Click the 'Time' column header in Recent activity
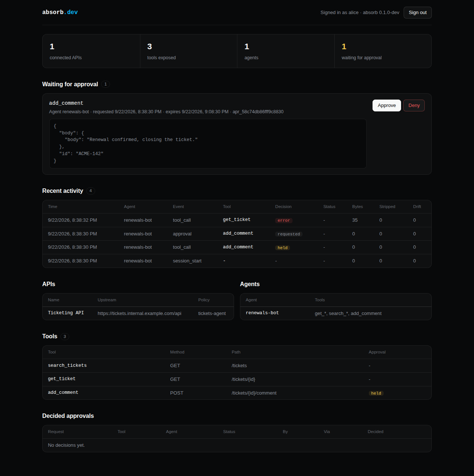This screenshot has height=476, width=474. coord(53,207)
